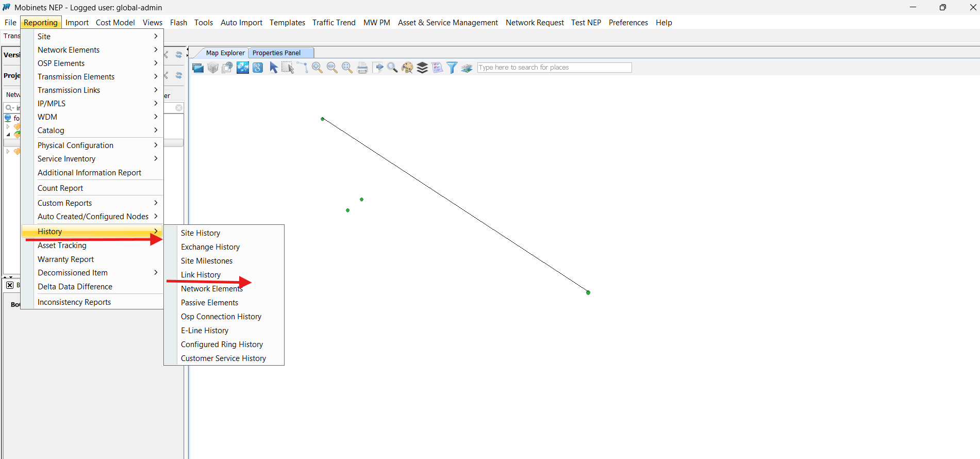The height and width of the screenshot is (459, 980).
Task: Open the Customer Service History report
Action: (223, 358)
